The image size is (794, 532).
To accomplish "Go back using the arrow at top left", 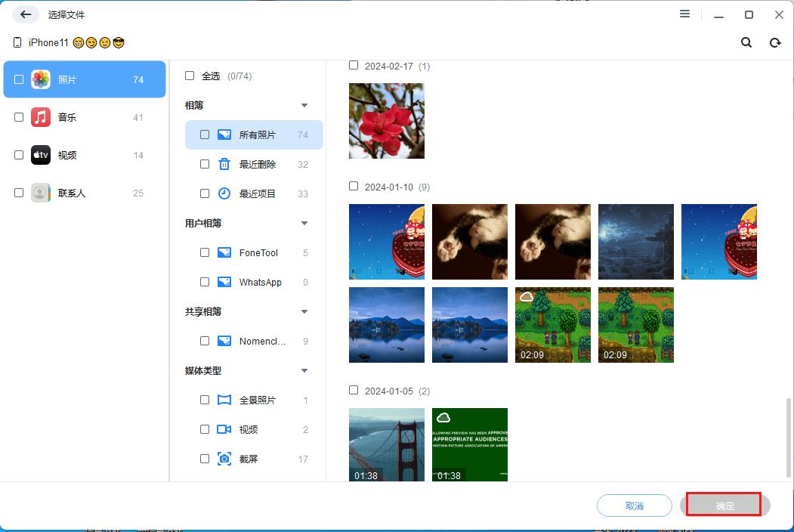I will [25, 14].
